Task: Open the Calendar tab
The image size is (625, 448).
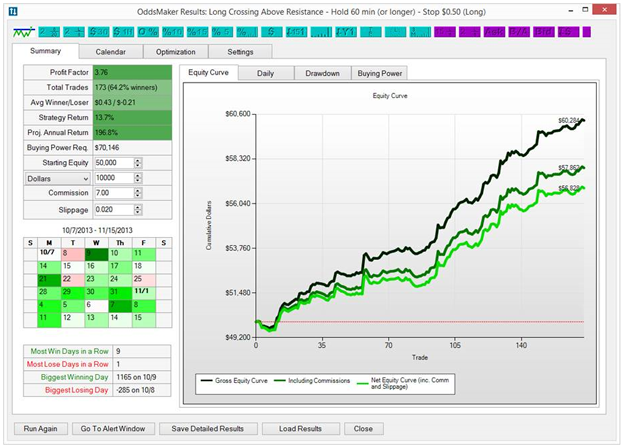Action: pos(110,52)
